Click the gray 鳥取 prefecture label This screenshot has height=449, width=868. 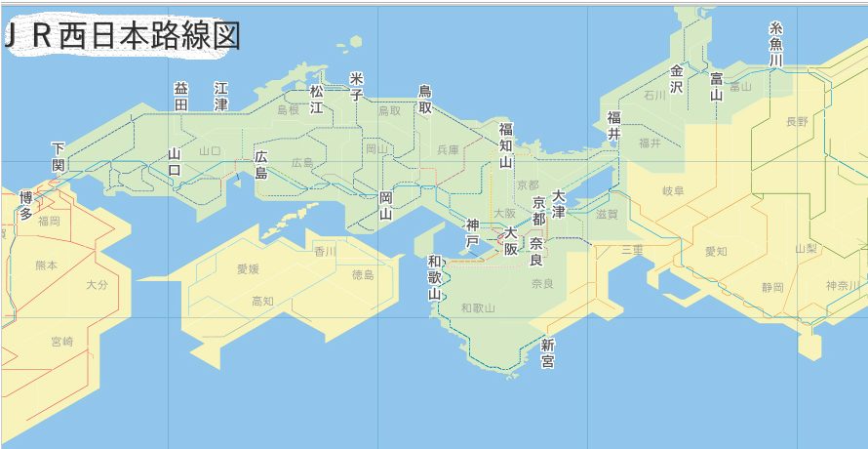[x=389, y=111]
